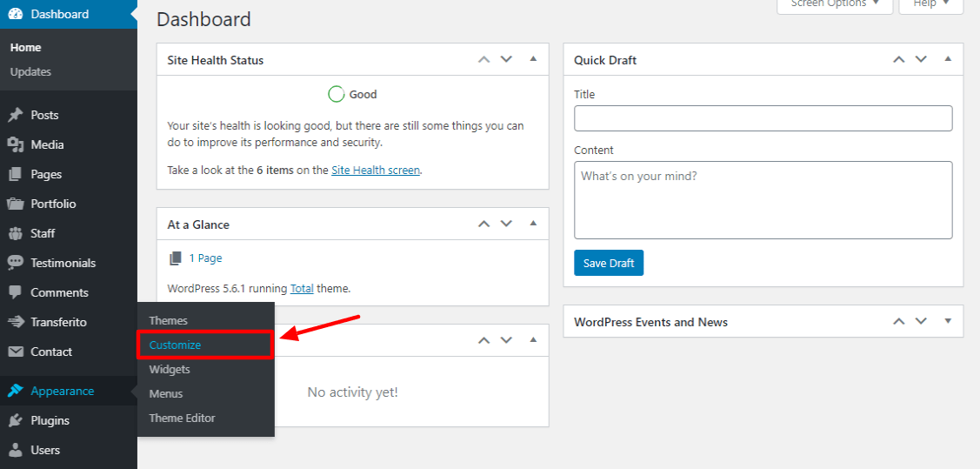Collapse the Site Health Status panel
The image size is (980, 469).
click(533, 59)
